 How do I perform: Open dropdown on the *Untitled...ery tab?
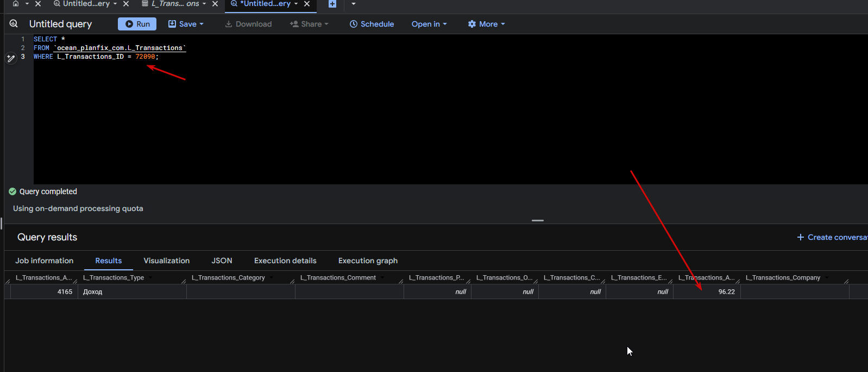(x=296, y=4)
